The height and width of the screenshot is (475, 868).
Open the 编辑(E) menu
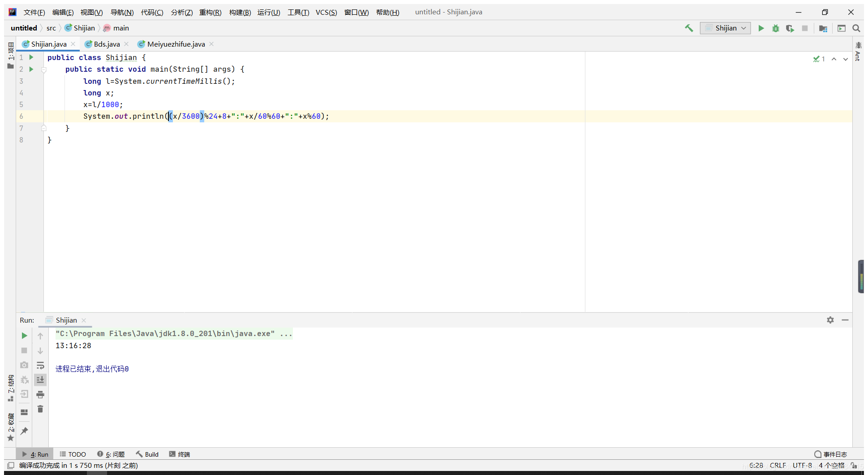click(x=63, y=12)
